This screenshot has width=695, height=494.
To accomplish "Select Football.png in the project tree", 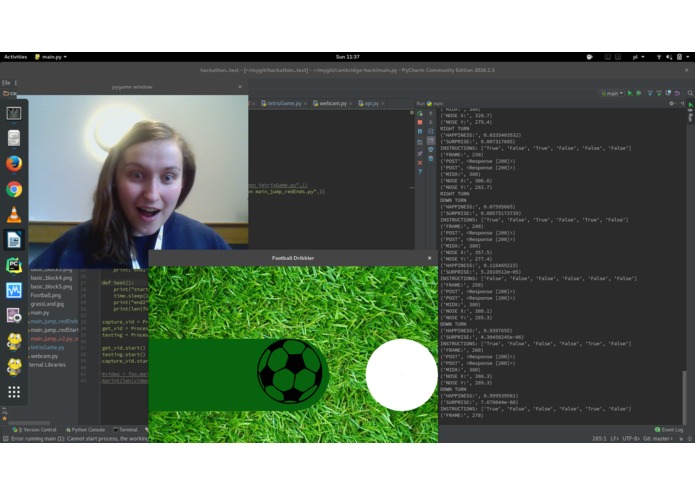I will pyautogui.click(x=46, y=295).
